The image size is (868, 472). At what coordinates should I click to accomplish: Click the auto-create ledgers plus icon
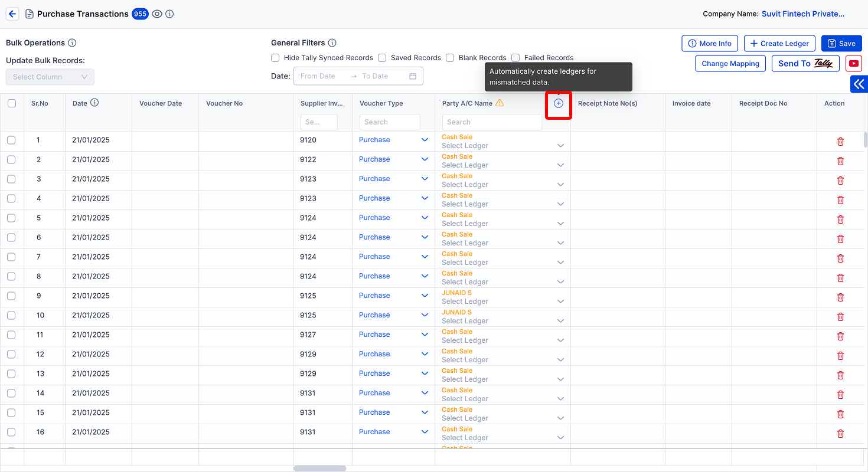coord(559,103)
